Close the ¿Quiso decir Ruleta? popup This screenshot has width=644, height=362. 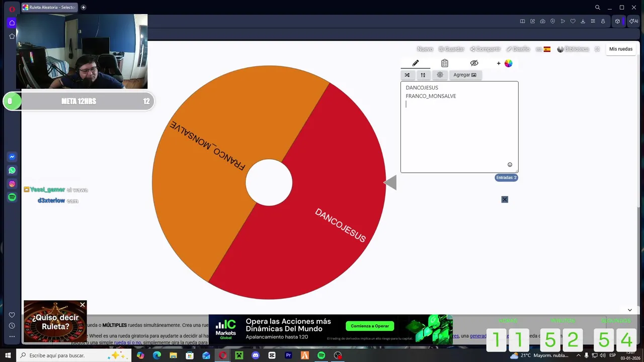[83, 305]
